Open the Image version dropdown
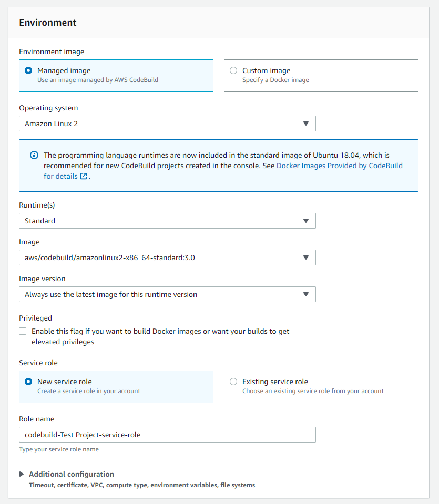 coord(167,294)
